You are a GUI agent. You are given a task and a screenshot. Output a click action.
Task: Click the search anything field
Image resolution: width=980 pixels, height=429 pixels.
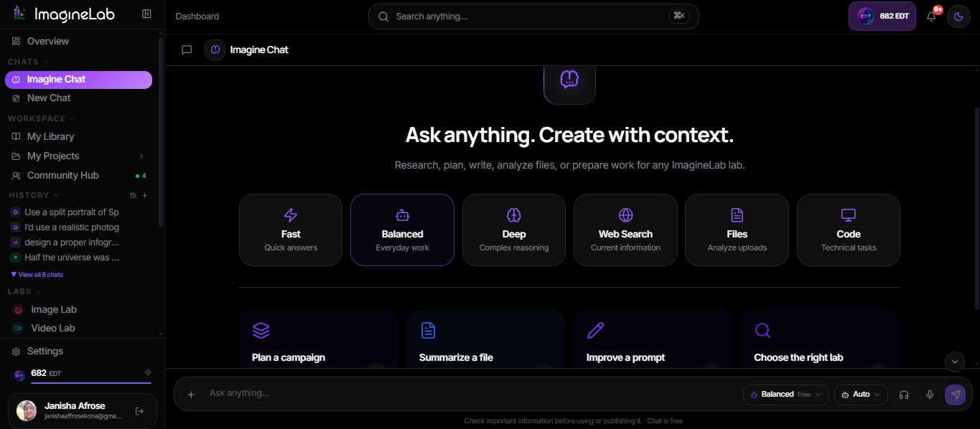point(533,16)
